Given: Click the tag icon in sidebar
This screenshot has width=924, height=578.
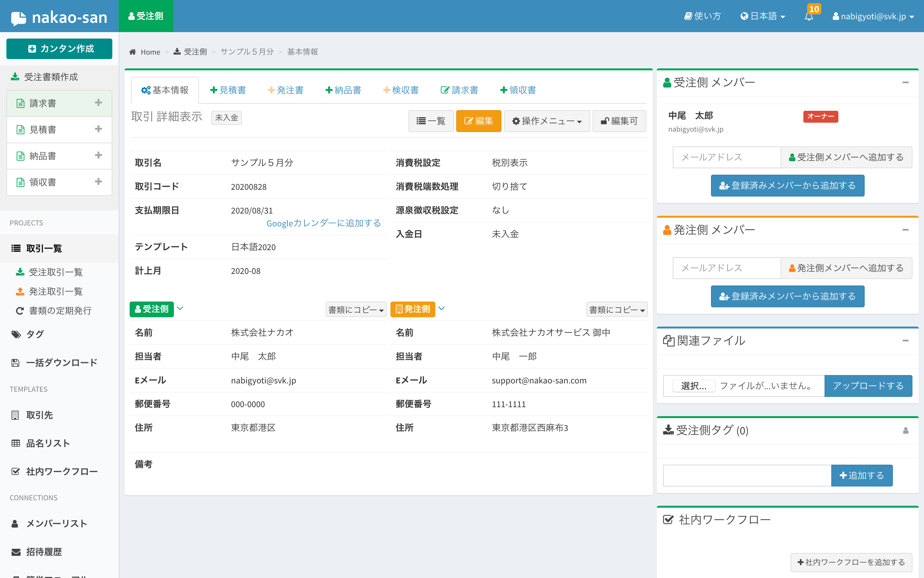Looking at the screenshot, I should (16, 335).
